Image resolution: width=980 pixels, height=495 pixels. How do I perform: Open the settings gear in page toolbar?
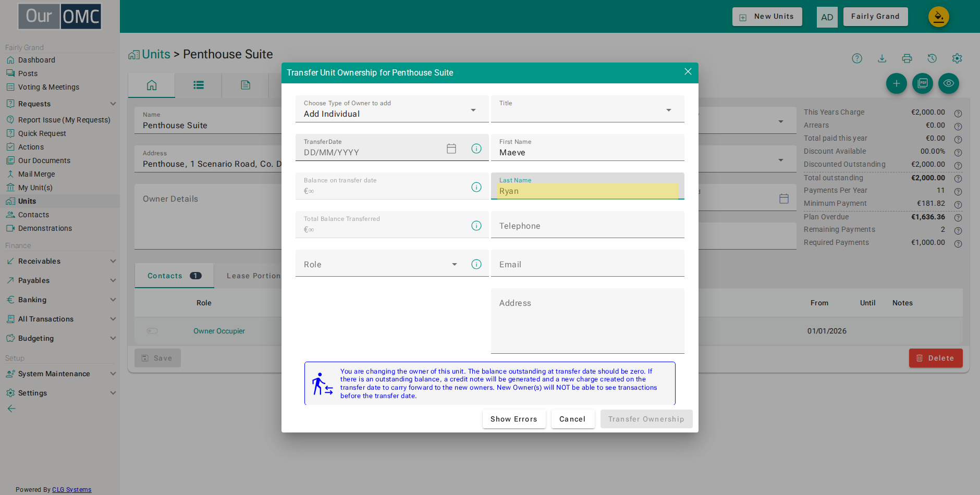[957, 58]
